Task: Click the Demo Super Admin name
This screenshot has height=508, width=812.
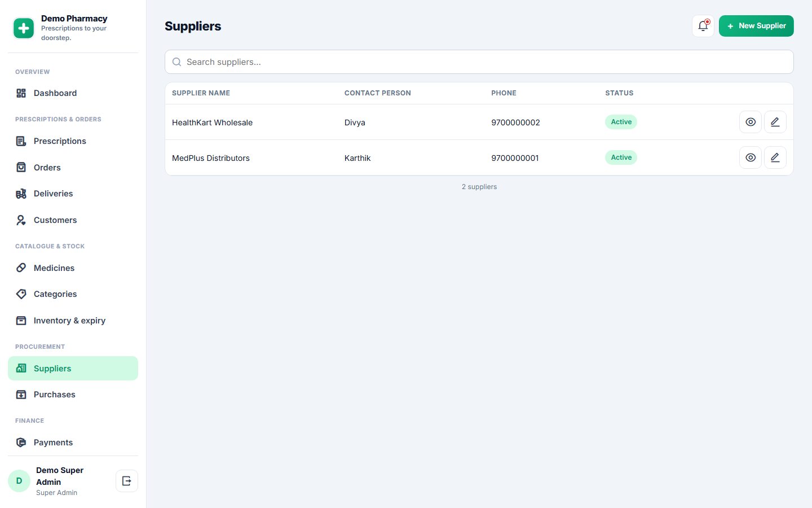Action: tap(60, 476)
